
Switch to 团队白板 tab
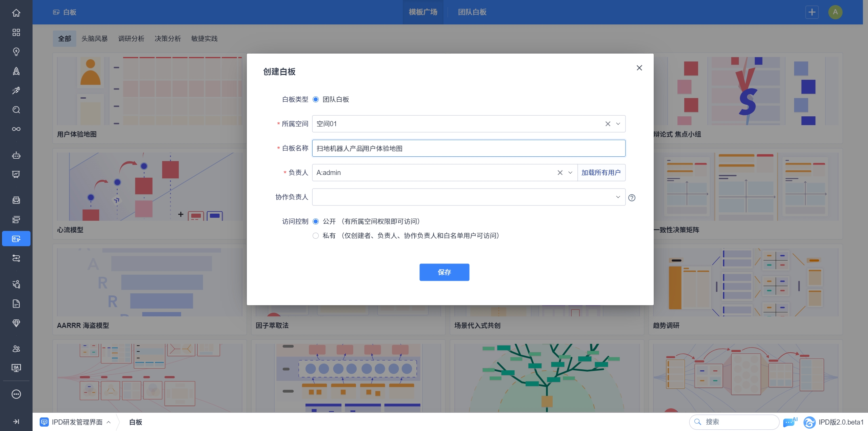pyautogui.click(x=472, y=12)
